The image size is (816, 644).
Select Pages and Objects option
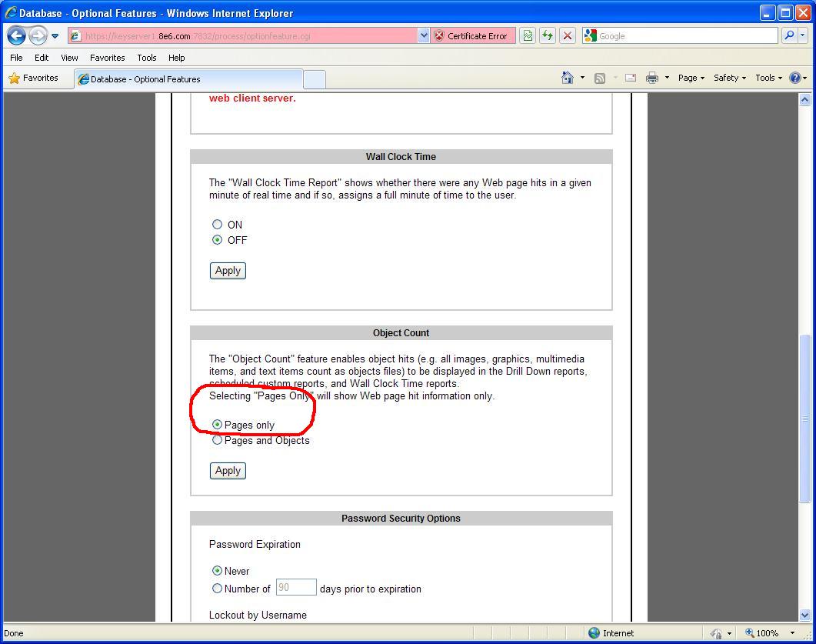tap(218, 440)
